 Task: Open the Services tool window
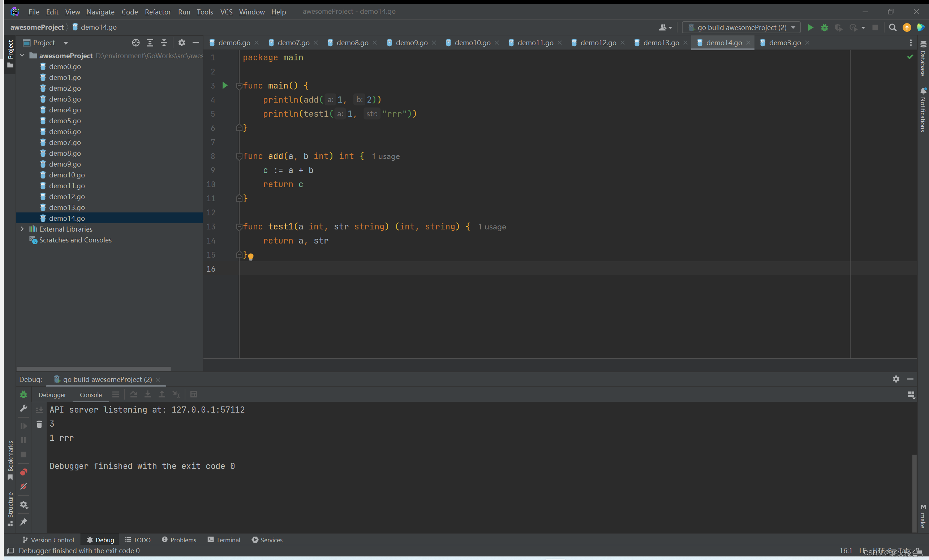[x=267, y=540]
